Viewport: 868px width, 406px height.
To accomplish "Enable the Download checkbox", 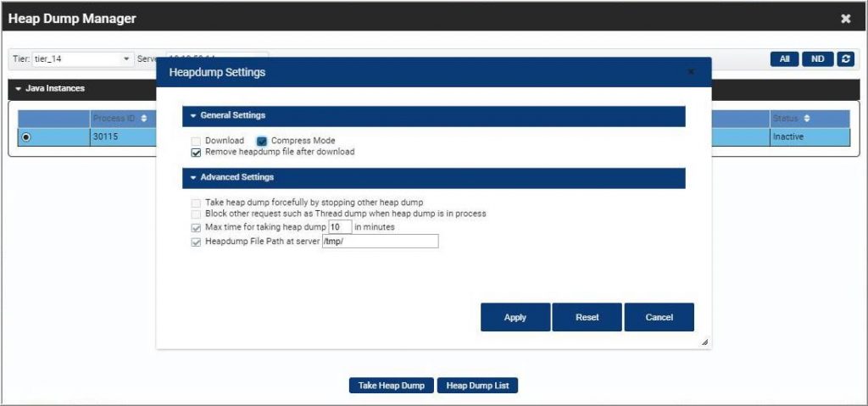I will (x=197, y=141).
